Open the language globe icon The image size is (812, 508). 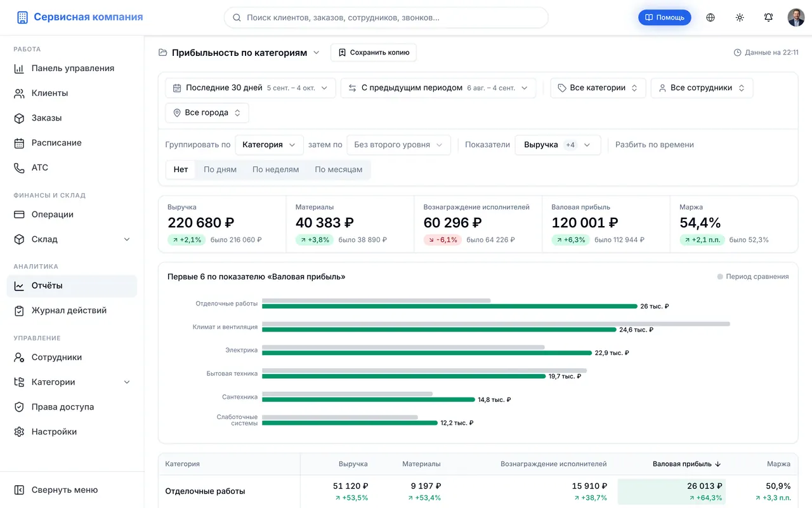pos(710,18)
